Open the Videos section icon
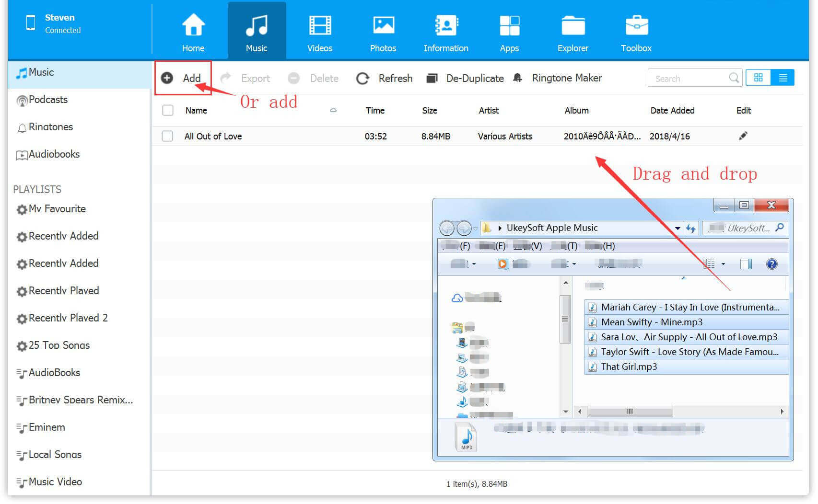This screenshot has height=504, width=818. pos(319,25)
